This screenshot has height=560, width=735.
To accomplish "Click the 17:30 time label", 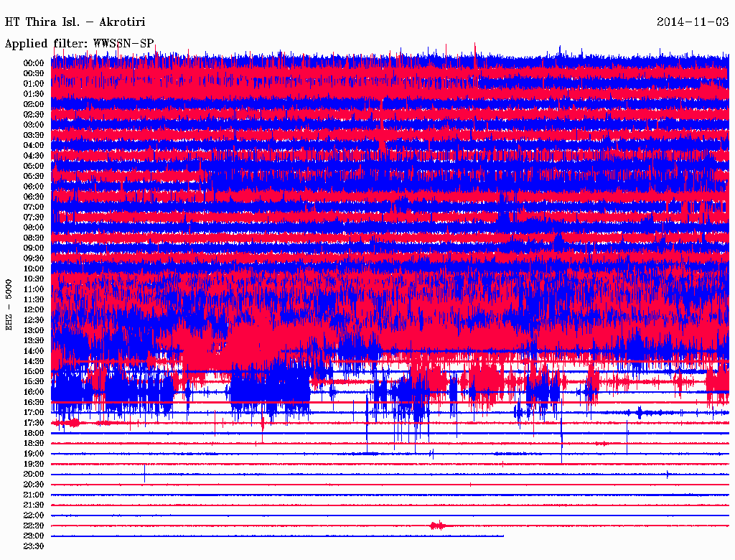I will (34, 423).
